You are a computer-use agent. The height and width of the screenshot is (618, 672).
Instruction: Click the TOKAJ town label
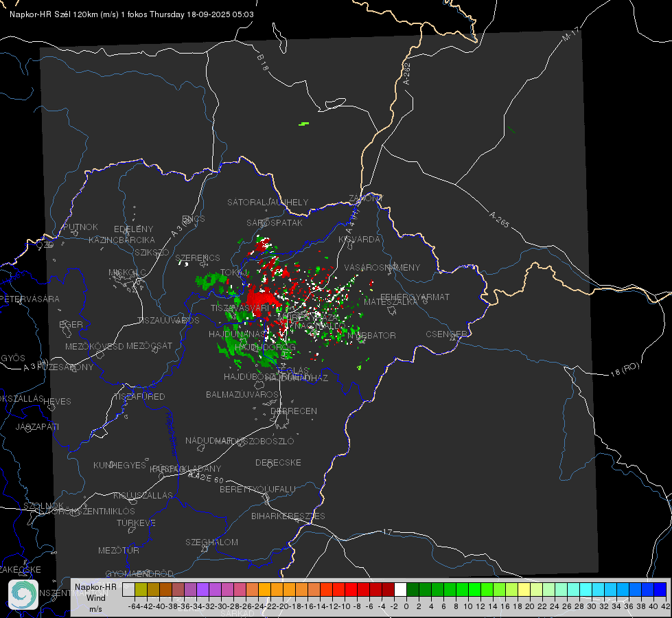[235, 273]
